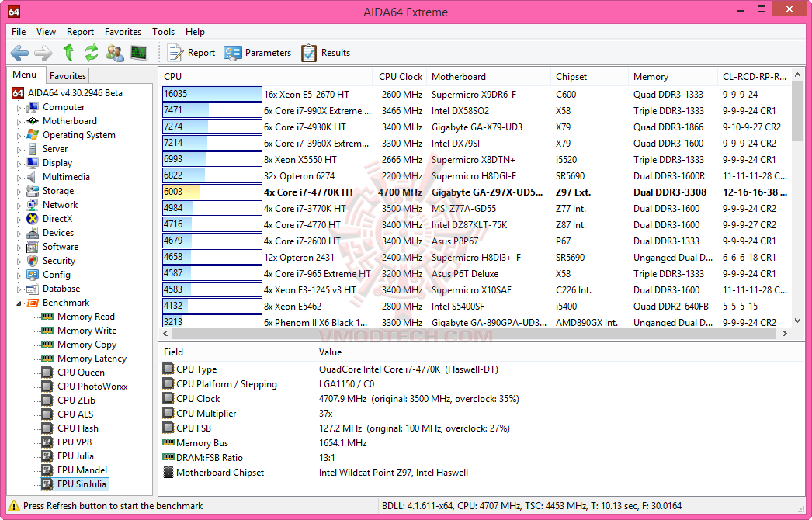
Task: Expand the Multimedia tree node
Action: pyautogui.click(x=19, y=178)
